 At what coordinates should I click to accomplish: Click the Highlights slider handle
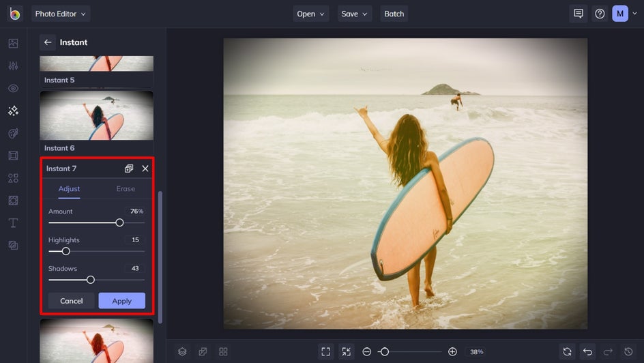click(65, 251)
